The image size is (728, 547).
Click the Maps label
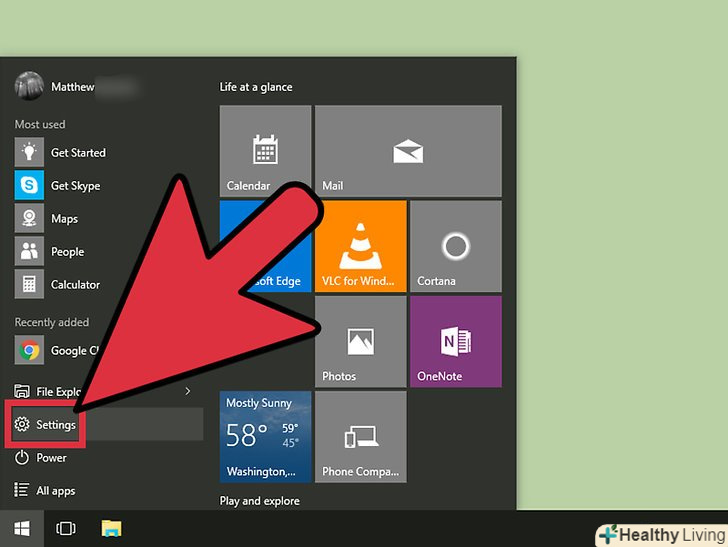pyautogui.click(x=65, y=219)
